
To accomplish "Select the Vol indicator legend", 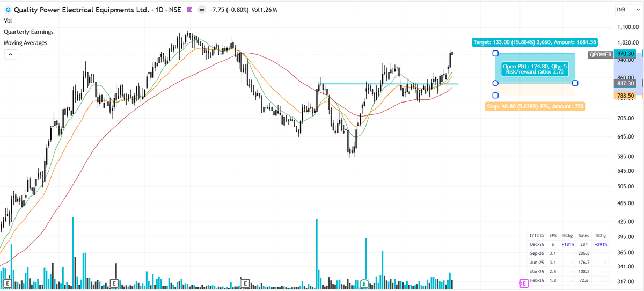I will (8, 21).
